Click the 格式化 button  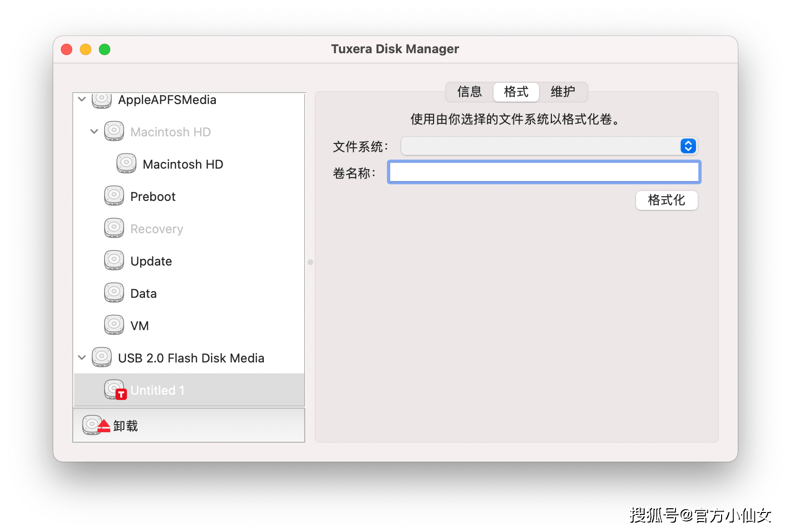coord(666,200)
